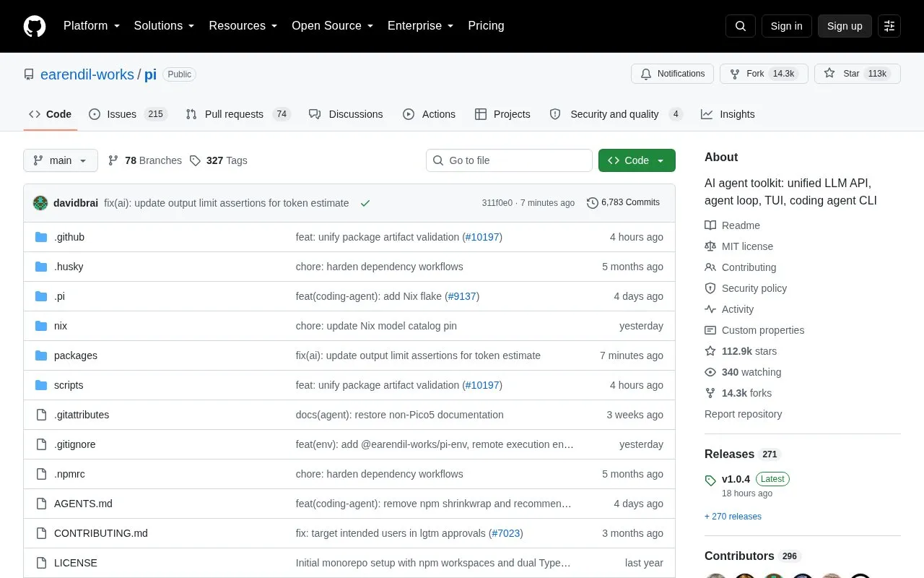Click the .github folder icon

(41, 237)
